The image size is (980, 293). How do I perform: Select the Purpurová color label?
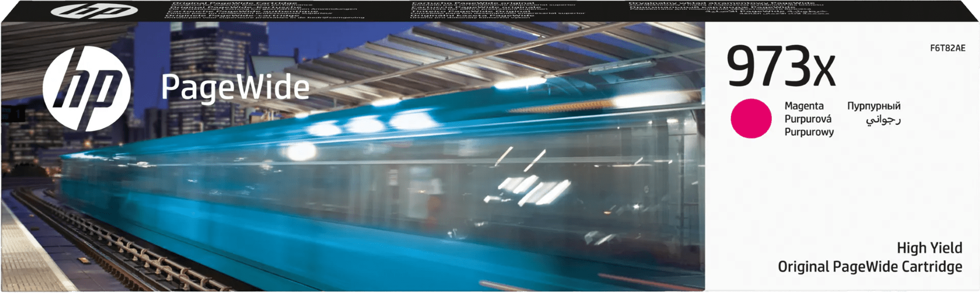pos(807,119)
